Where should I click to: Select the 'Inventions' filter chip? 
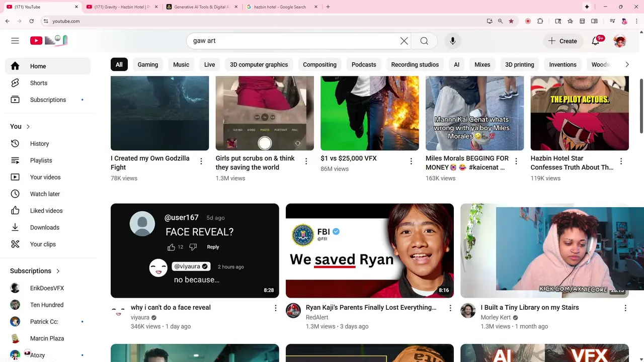[562, 64]
